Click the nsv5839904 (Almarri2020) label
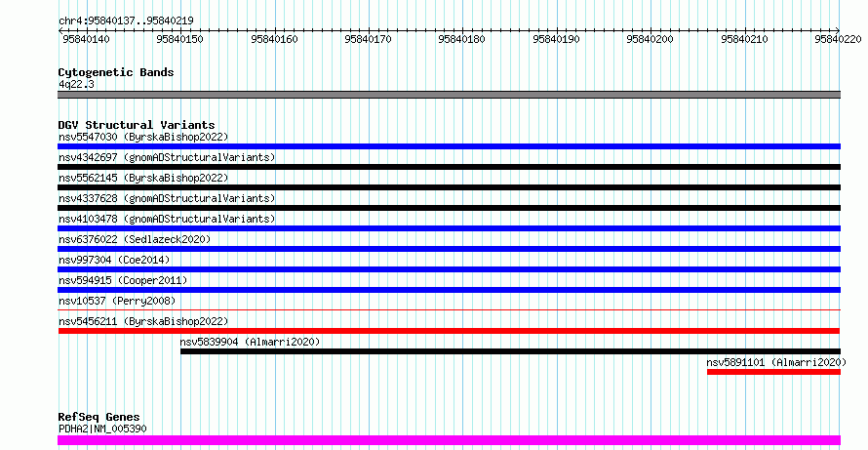The image size is (868, 450). [x=251, y=342]
